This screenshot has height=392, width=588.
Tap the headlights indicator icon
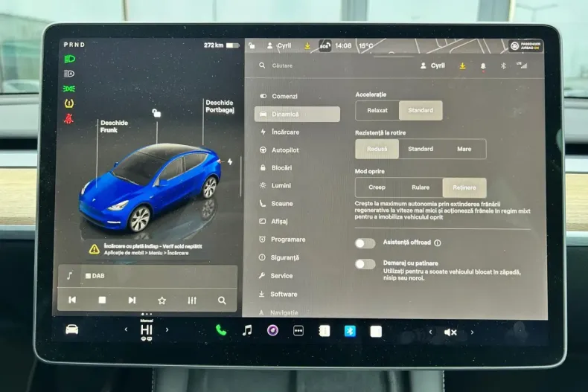click(69, 59)
